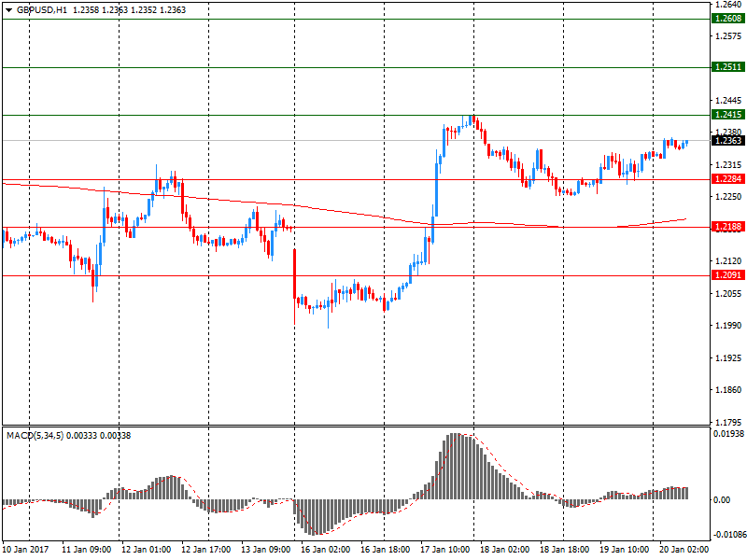Viewport: 747px width, 560px height.
Task: Click the 18 Jan 18:00 time label
Action: coord(565,550)
